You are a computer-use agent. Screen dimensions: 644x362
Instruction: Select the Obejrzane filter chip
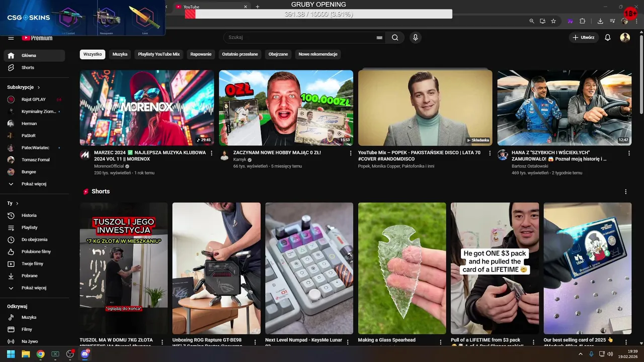pos(278,54)
